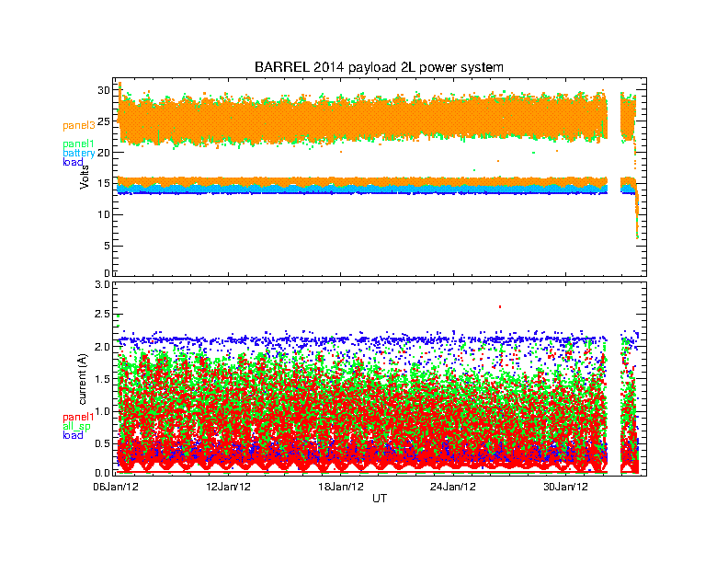Click the blue load label beside voltage plot
This screenshot has width=728, height=563.
[73, 162]
